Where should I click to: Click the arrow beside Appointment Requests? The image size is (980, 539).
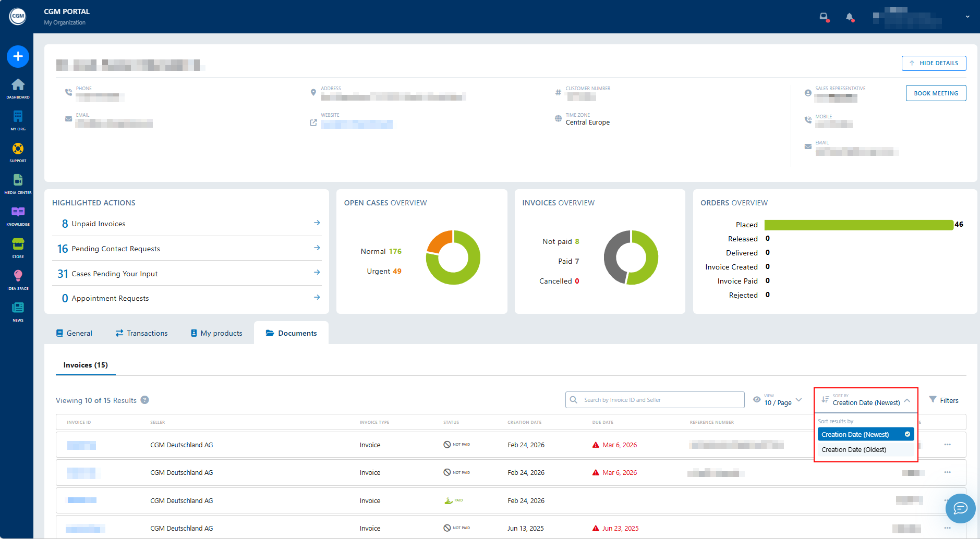[317, 297]
